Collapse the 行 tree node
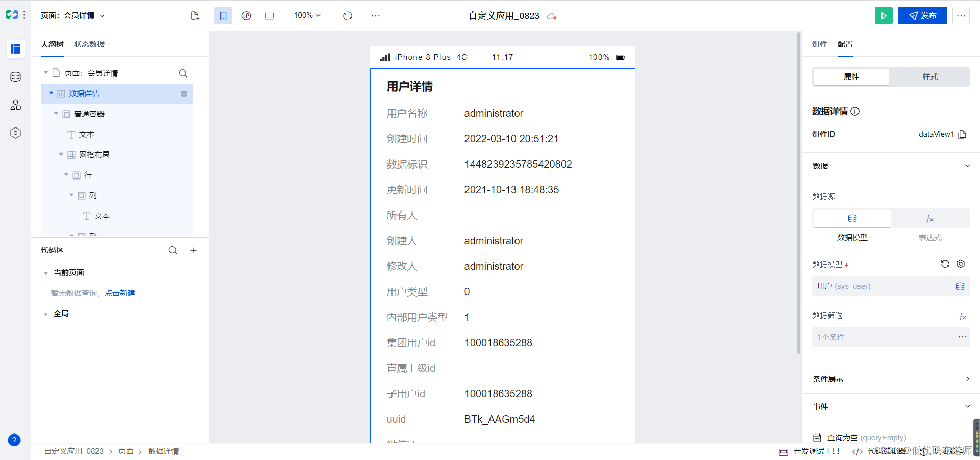The height and width of the screenshot is (460, 980). click(x=66, y=175)
